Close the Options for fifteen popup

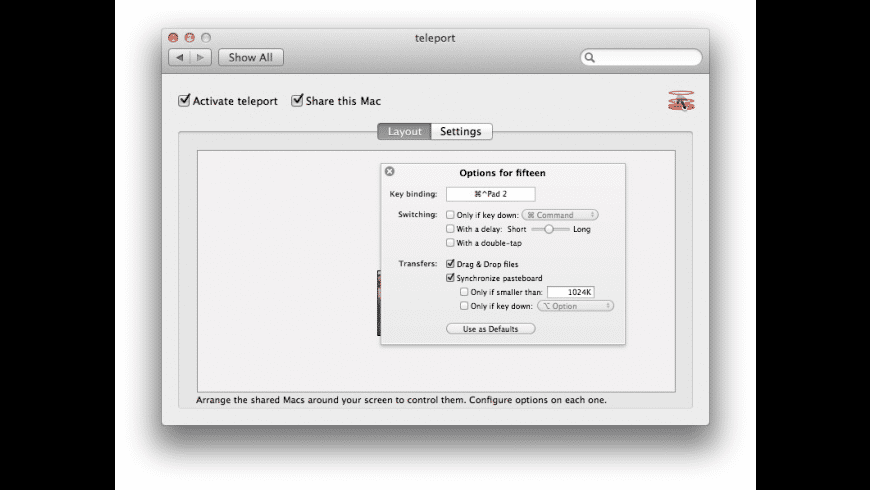(x=390, y=171)
